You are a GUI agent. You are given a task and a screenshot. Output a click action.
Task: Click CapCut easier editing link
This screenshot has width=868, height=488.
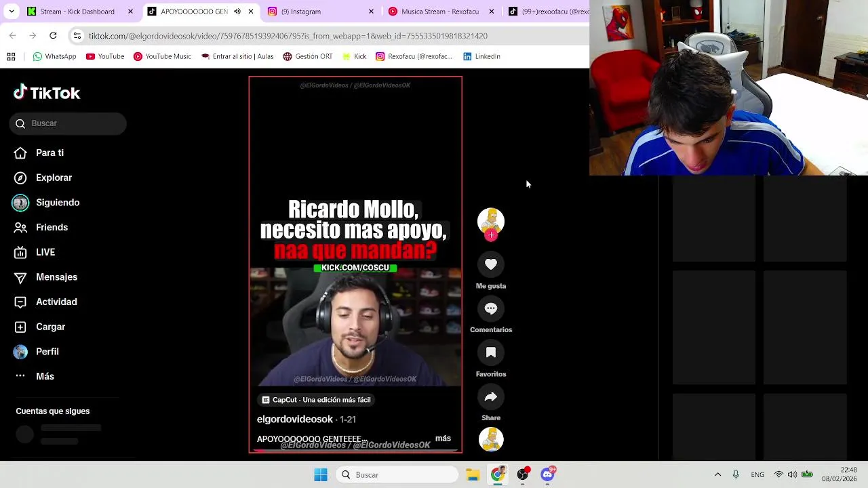tap(316, 400)
